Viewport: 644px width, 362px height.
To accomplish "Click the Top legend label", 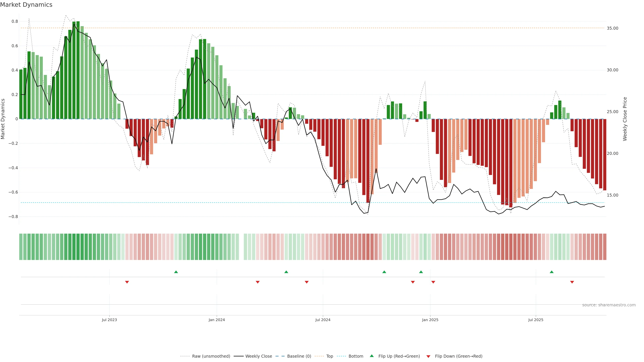I will point(330,356).
